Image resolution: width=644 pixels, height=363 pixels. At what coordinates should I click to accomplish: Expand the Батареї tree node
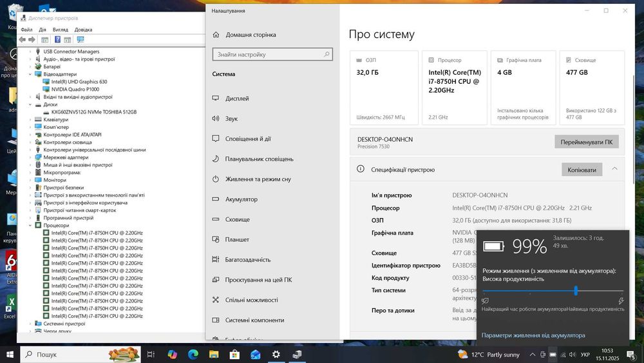[x=30, y=66]
